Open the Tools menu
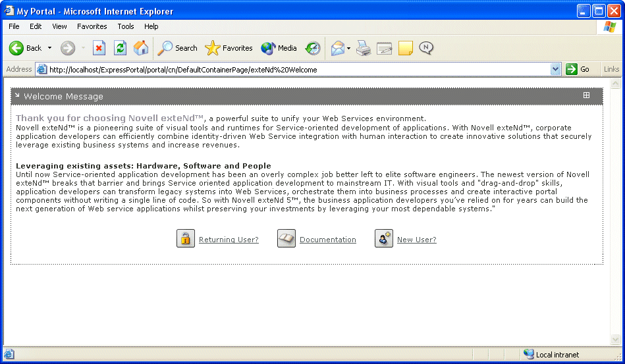Screen dimensions: 625x364 coord(126,26)
